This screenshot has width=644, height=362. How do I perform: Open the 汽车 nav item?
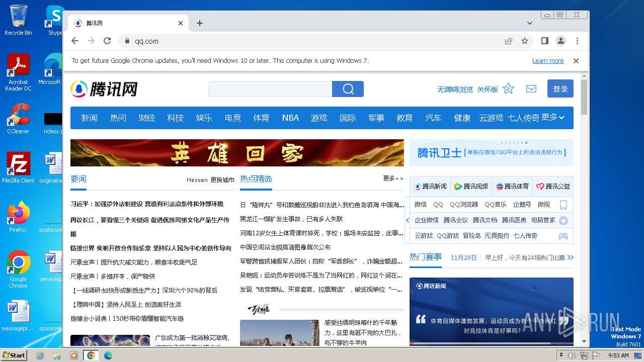tap(433, 118)
